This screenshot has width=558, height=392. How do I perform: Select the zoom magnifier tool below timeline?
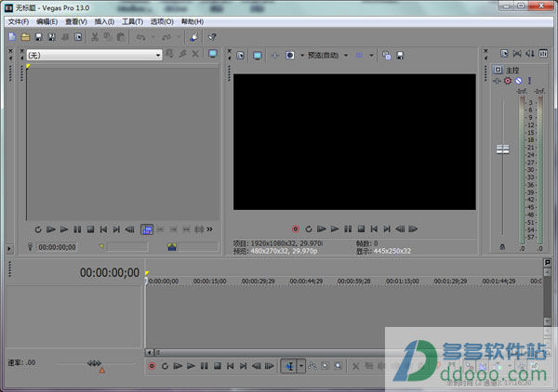coord(339,366)
